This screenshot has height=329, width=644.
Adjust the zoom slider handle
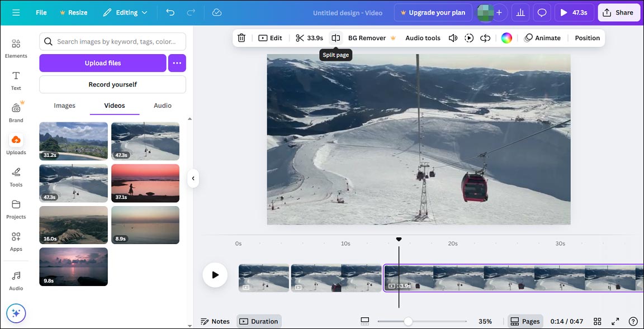408,321
